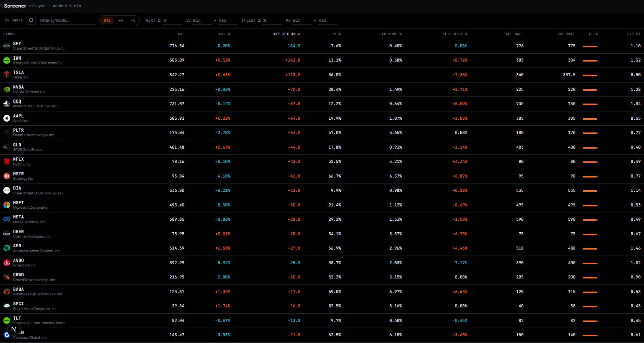This screenshot has height=343, width=644.
Task: Sort by CHG % column header
Action: [x=225, y=34]
